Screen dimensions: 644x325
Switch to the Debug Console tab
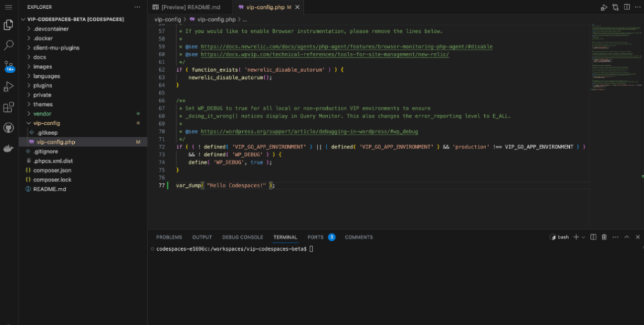(x=243, y=237)
